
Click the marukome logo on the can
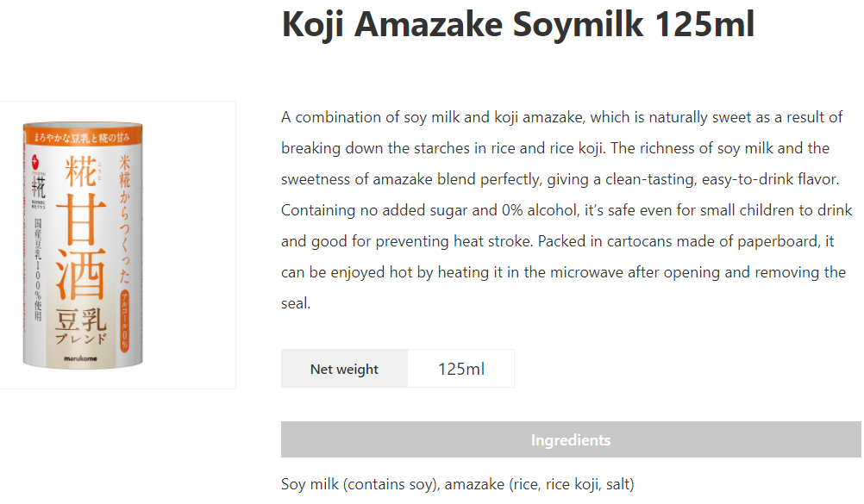tap(80, 358)
